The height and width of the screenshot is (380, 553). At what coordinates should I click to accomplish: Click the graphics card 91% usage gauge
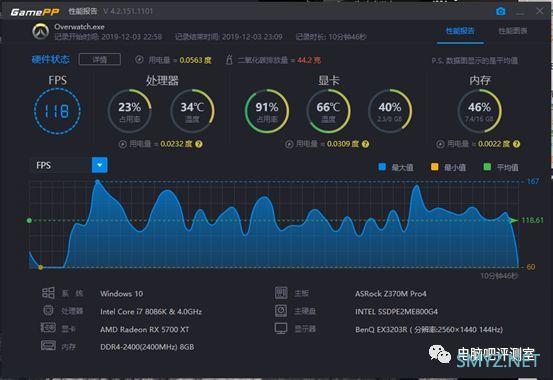267,111
